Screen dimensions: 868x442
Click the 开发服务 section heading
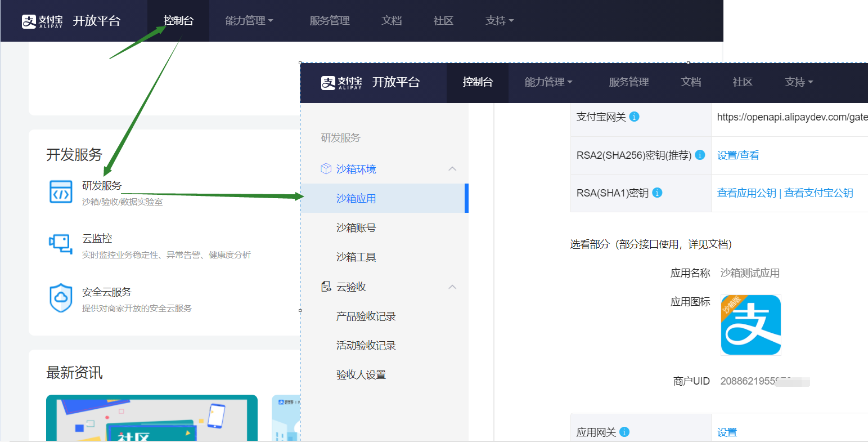pyautogui.click(x=74, y=154)
